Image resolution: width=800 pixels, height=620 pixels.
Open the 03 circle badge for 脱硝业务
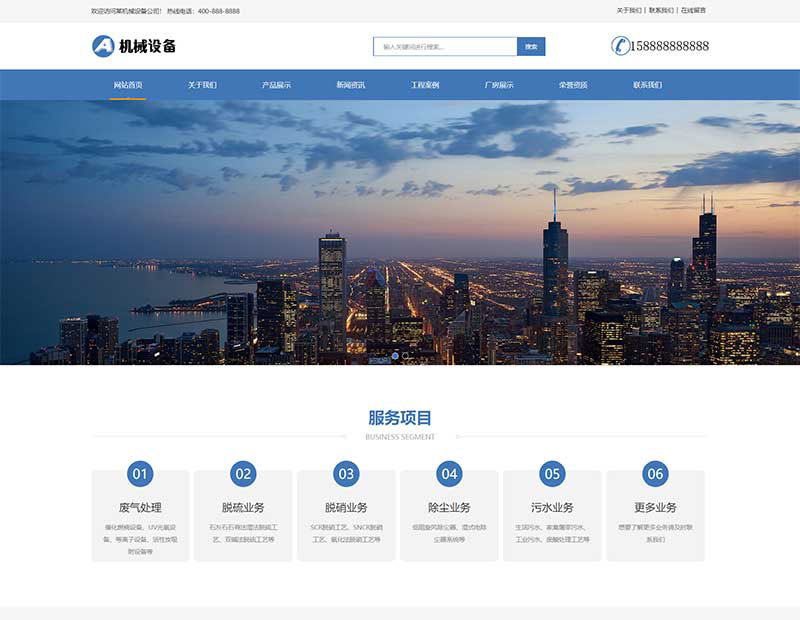(346, 474)
